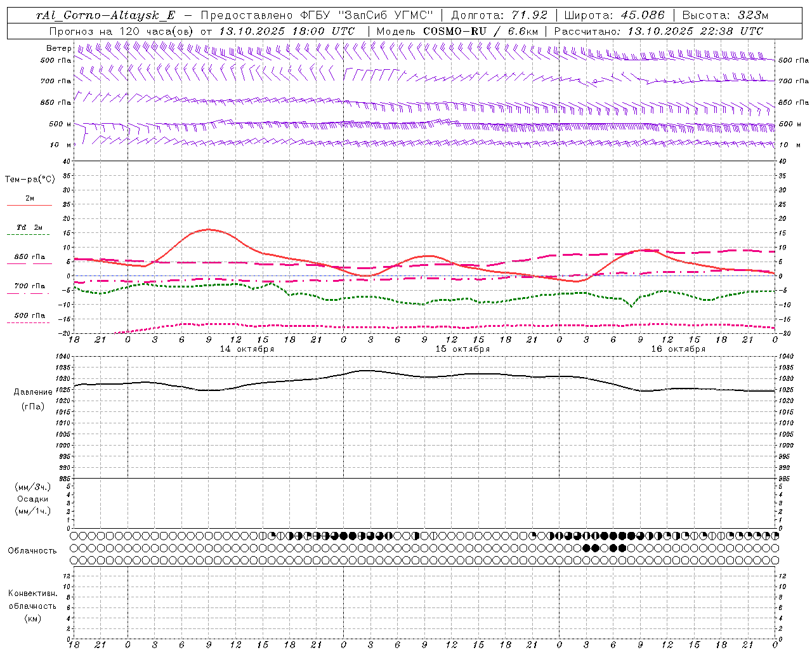This screenshot has width=812, height=650.
Task: Click the 2м temperature legend entry
Action: coord(30,198)
